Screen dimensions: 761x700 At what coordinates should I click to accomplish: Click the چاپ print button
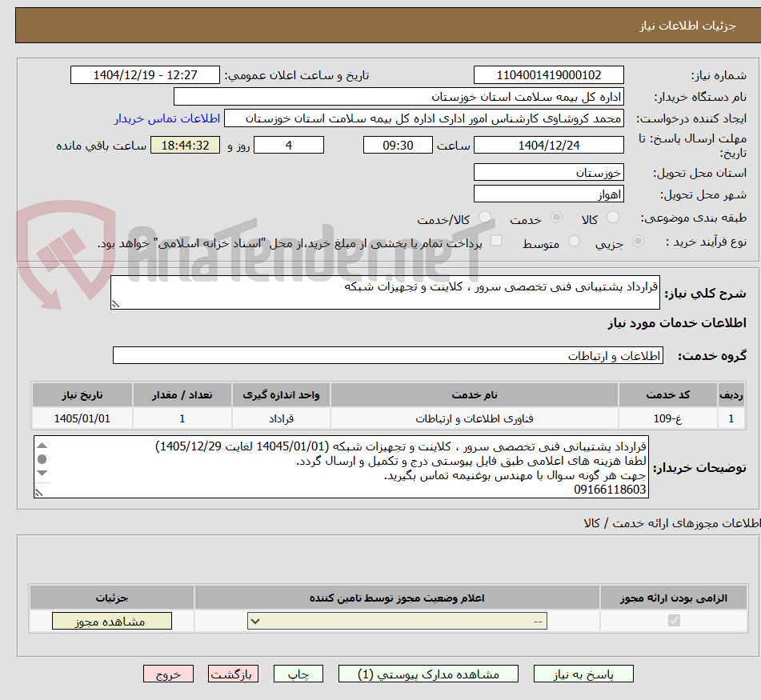point(298,674)
